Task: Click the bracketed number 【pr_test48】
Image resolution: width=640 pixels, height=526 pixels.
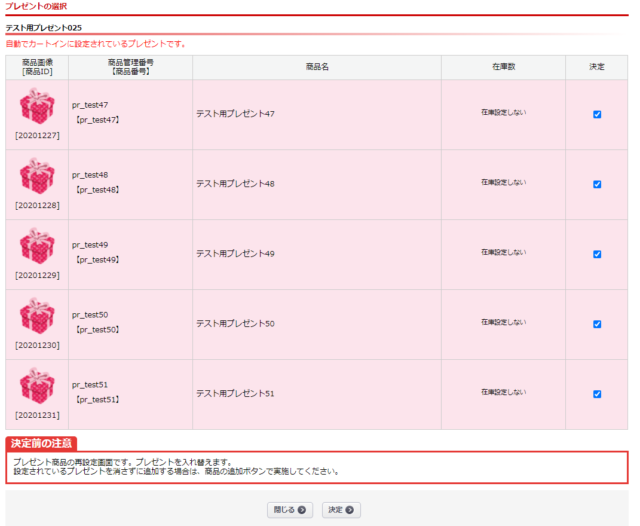Action: pos(98,190)
